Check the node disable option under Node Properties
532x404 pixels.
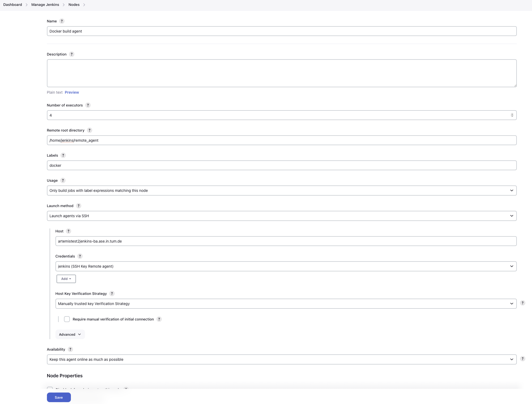(50, 389)
